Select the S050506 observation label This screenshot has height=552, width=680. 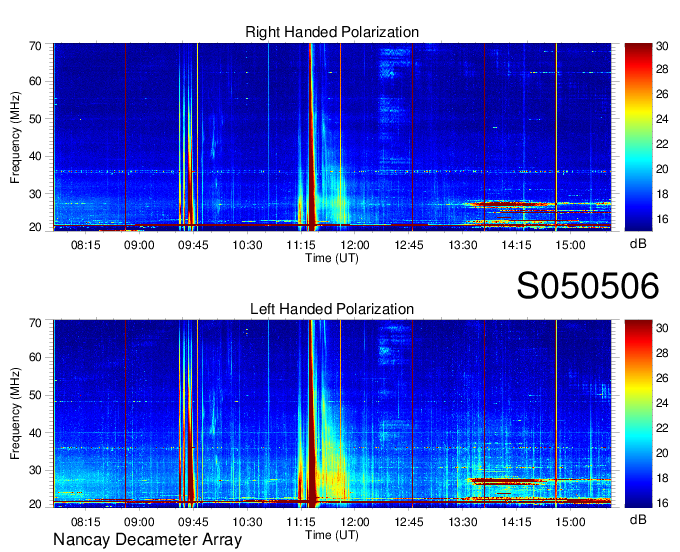click(588, 285)
